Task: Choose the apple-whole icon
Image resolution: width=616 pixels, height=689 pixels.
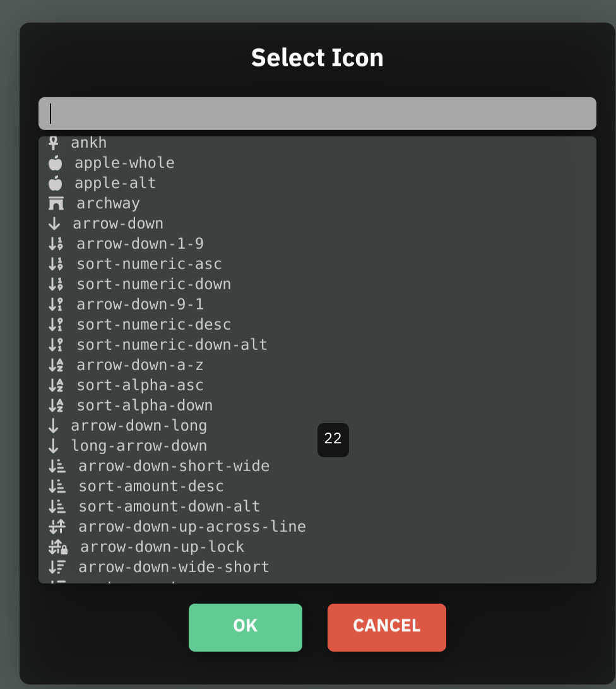Action: 112,163
